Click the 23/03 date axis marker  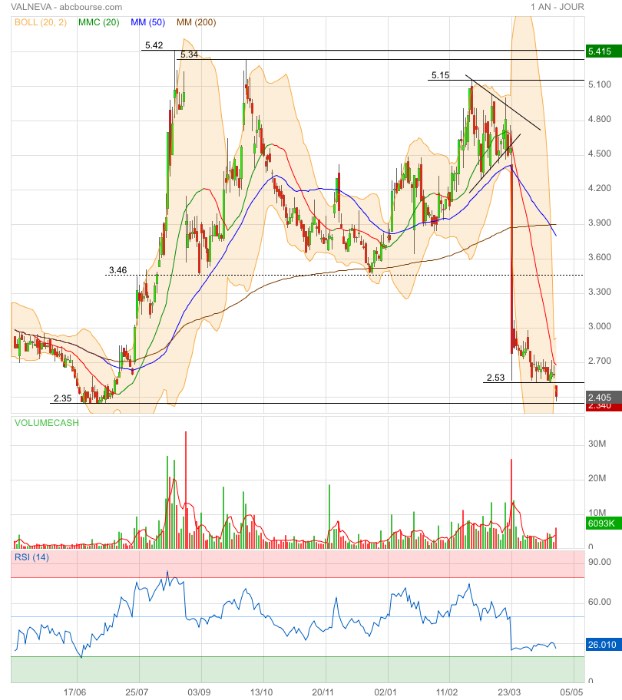[x=509, y=692]
